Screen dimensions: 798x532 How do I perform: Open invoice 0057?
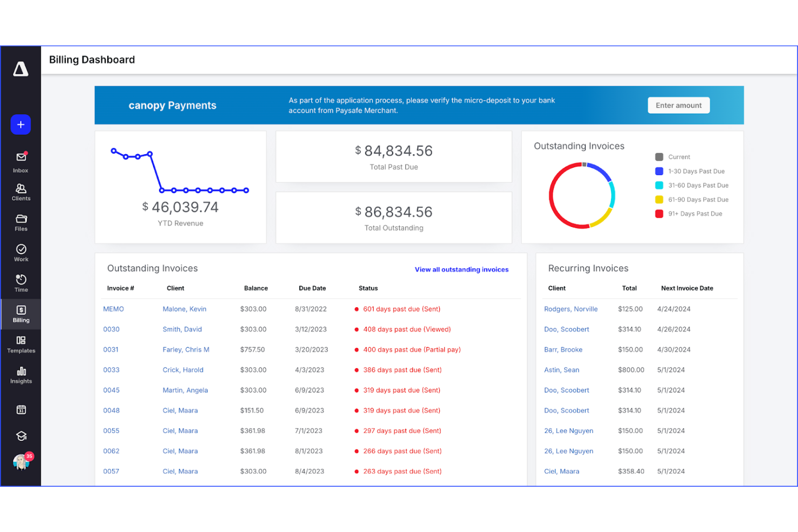click(111, 471)
